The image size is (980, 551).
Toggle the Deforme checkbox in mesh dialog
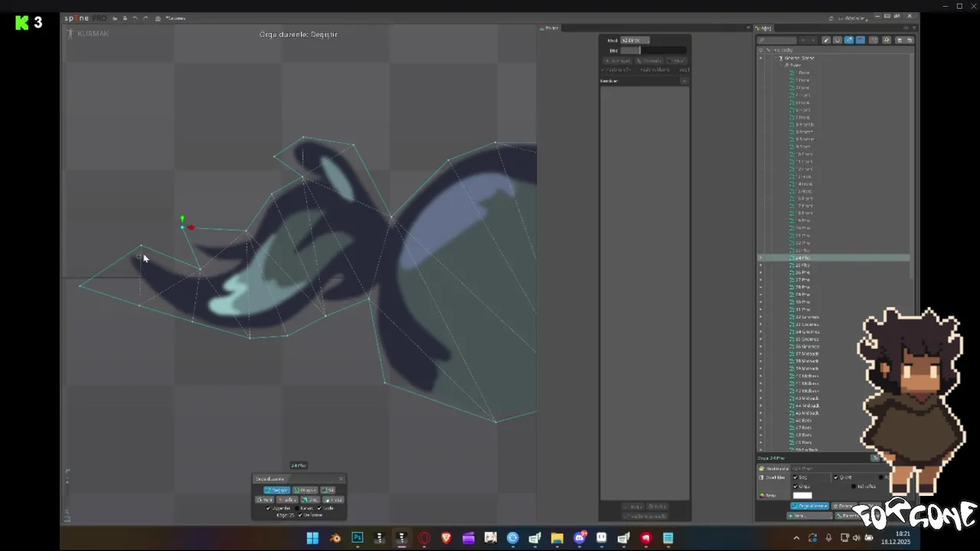tap(300, 515)
